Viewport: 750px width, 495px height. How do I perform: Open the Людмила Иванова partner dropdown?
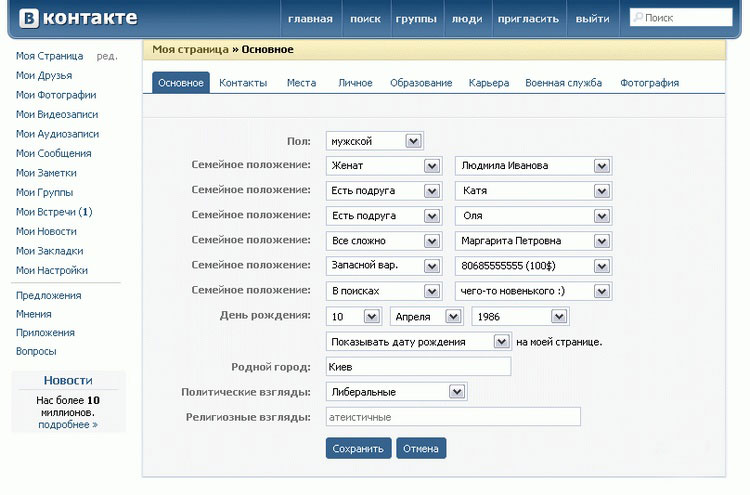click(x=601, y=166)
